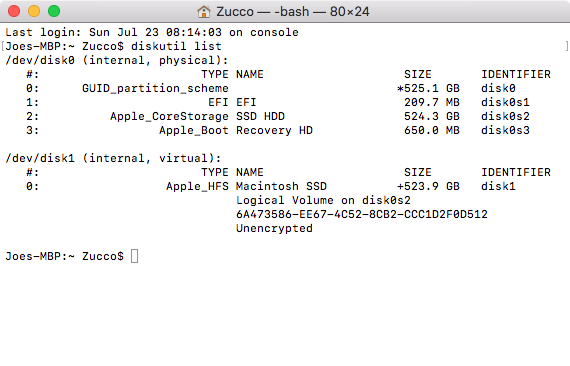Viewport: 570px width, 366px height.
Task: Close the Terminal window with red button
Action: point(14,11)
